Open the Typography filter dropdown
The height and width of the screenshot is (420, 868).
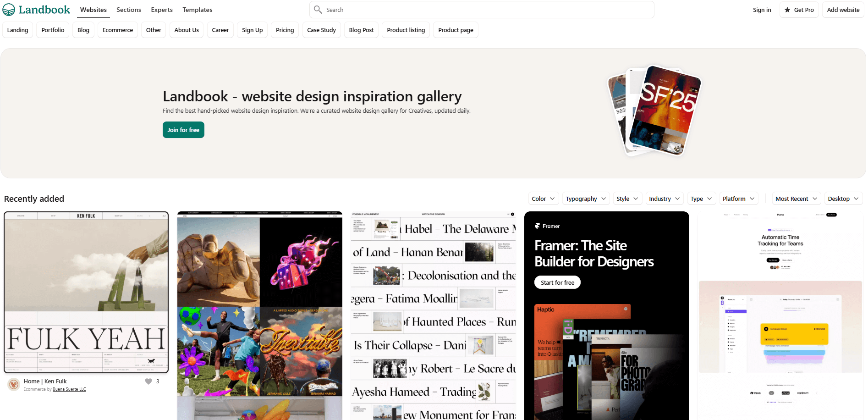coord(586,199)
